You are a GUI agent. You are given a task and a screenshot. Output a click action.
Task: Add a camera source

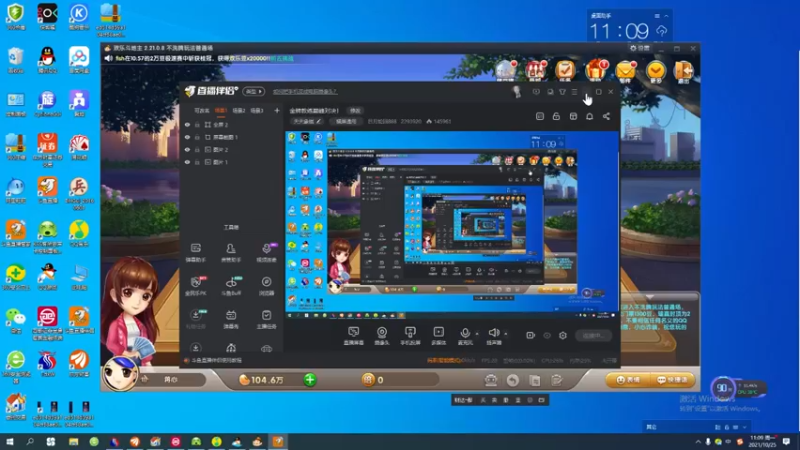[x=382, y=335]
